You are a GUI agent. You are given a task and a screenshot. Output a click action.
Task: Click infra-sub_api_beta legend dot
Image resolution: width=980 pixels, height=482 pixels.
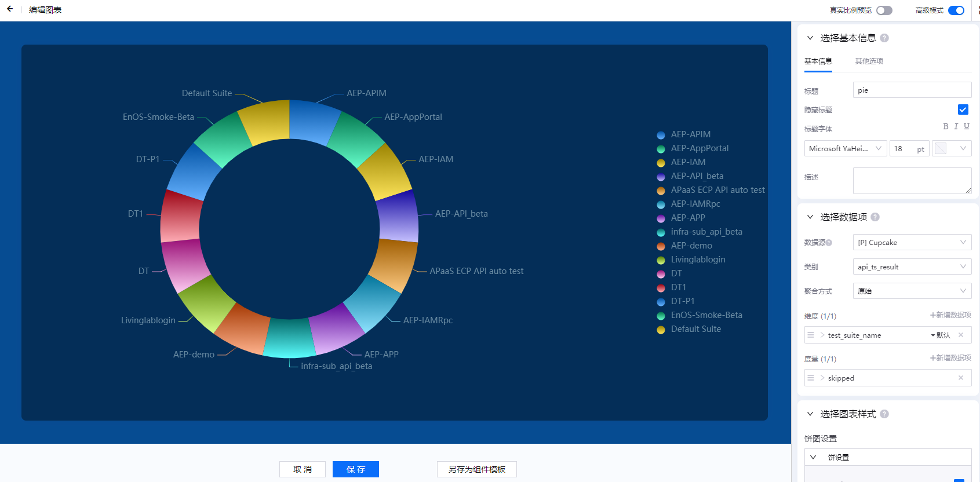click(x=661, y=232)
